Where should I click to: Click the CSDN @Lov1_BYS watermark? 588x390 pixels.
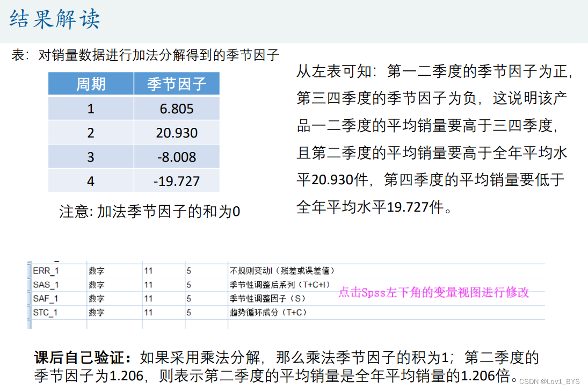click(x=549, y=381)
